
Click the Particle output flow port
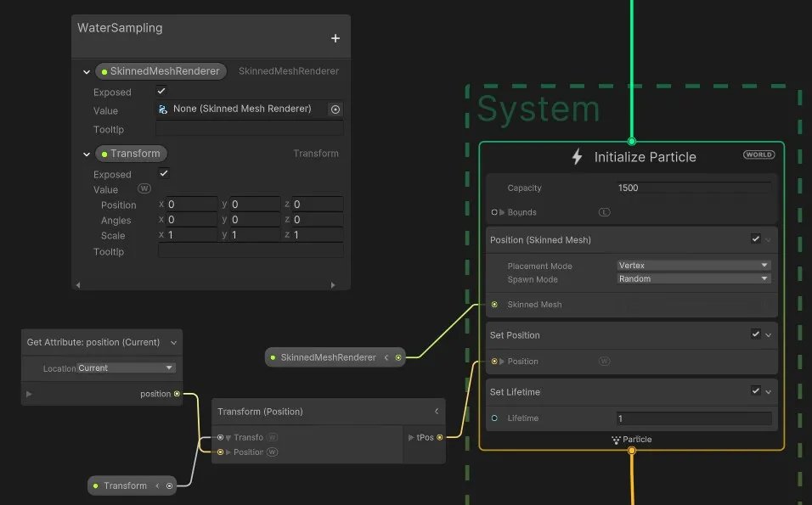pyautogui.click(x=631, y=451)
